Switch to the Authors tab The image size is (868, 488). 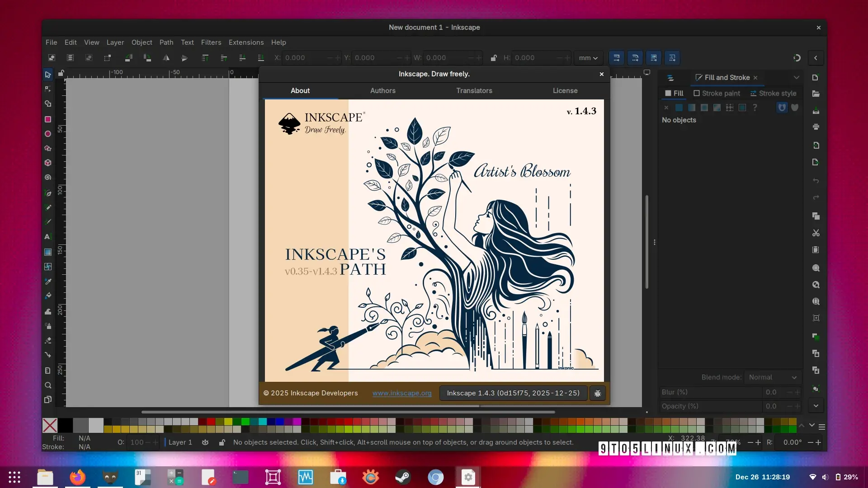pyautogui.click(x=382, y=91)
